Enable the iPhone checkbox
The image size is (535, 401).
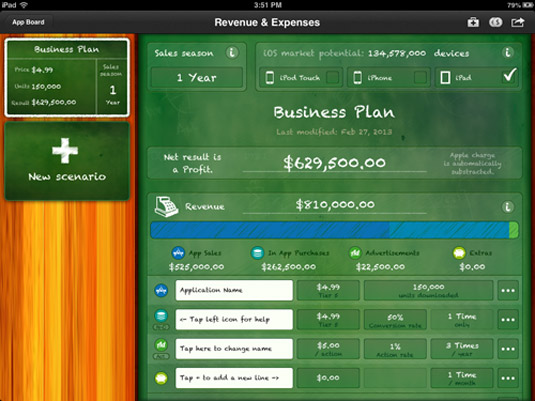pos(420,77)
